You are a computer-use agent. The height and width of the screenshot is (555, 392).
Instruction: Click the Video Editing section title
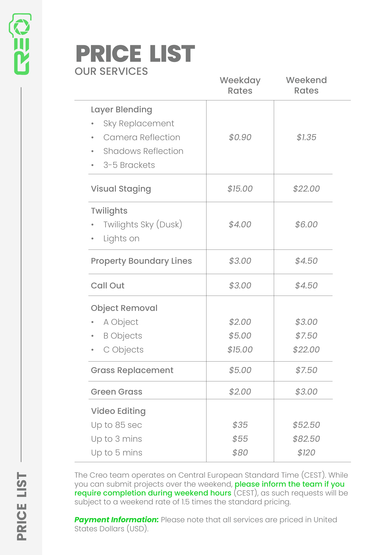click(x=118, y=411)
